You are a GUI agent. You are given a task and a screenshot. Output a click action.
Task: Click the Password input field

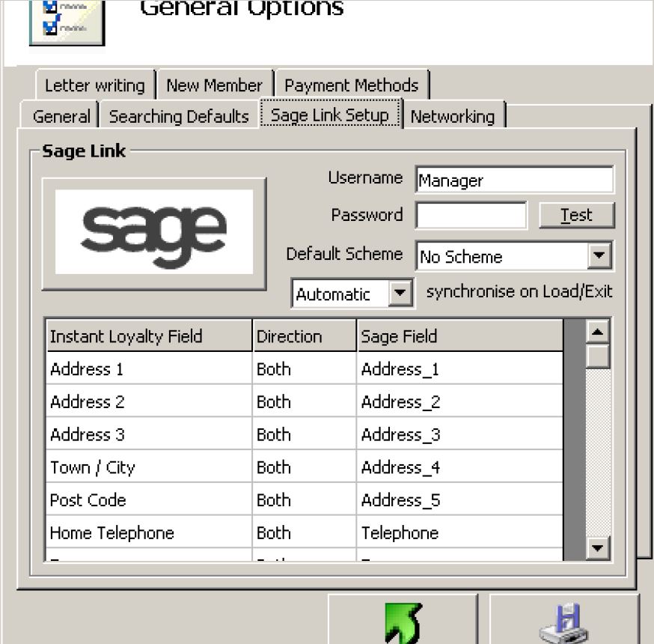coord(471,216)
